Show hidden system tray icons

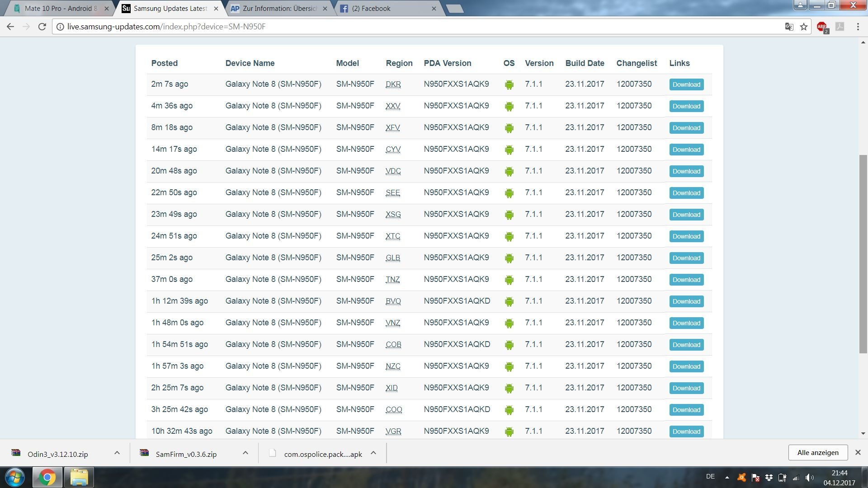727,477
